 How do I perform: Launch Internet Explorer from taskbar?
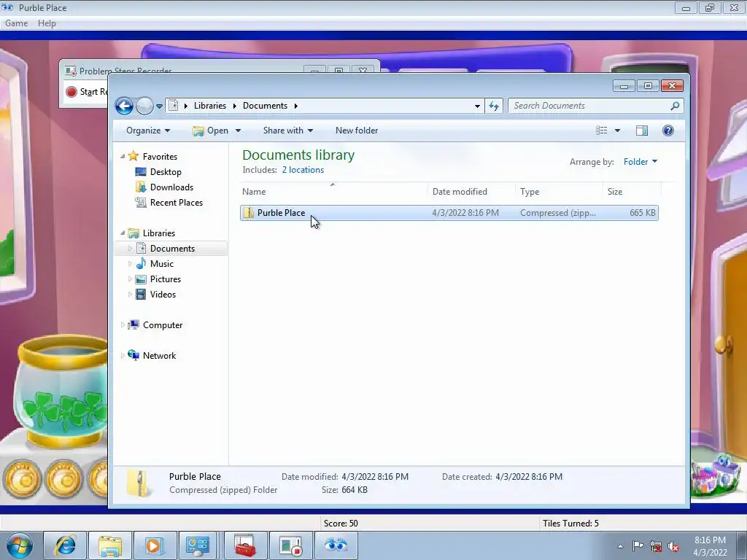pos(65,545)
